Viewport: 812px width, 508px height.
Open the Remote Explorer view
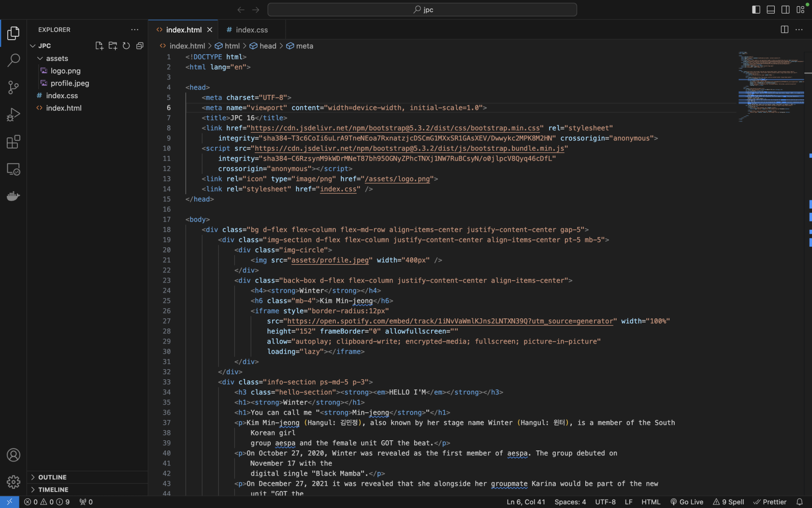point(14,169)
